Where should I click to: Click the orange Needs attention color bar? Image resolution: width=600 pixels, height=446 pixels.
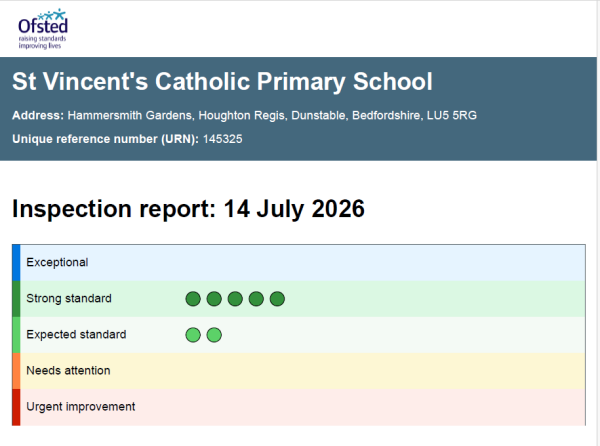tap(16, 371)
